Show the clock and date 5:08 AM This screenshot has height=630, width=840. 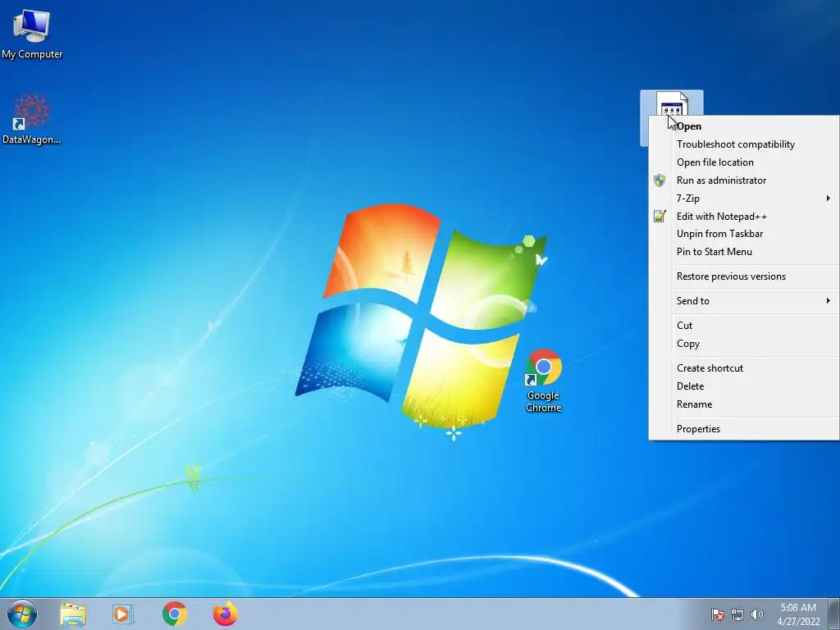click(x=798, y=614)
